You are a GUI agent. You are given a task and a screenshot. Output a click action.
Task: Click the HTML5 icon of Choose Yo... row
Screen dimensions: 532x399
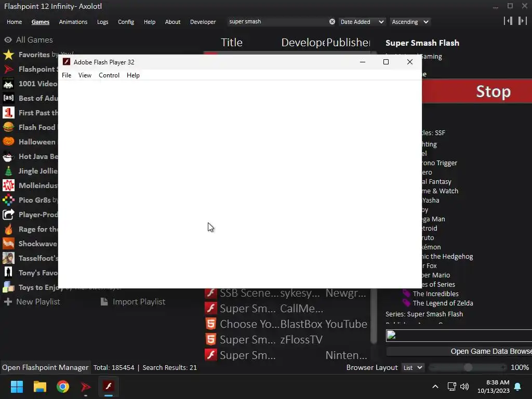click(211, 324)
